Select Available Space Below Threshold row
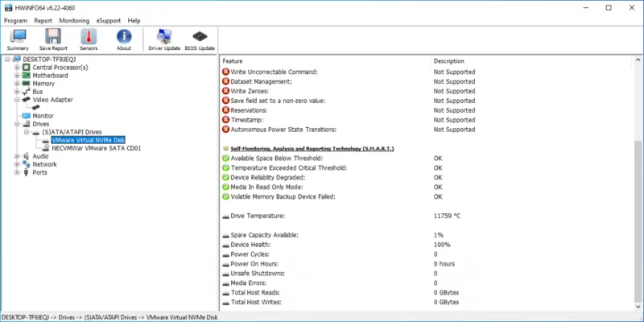The width and height of the screenshot is (644, 322). coord(427,158)
